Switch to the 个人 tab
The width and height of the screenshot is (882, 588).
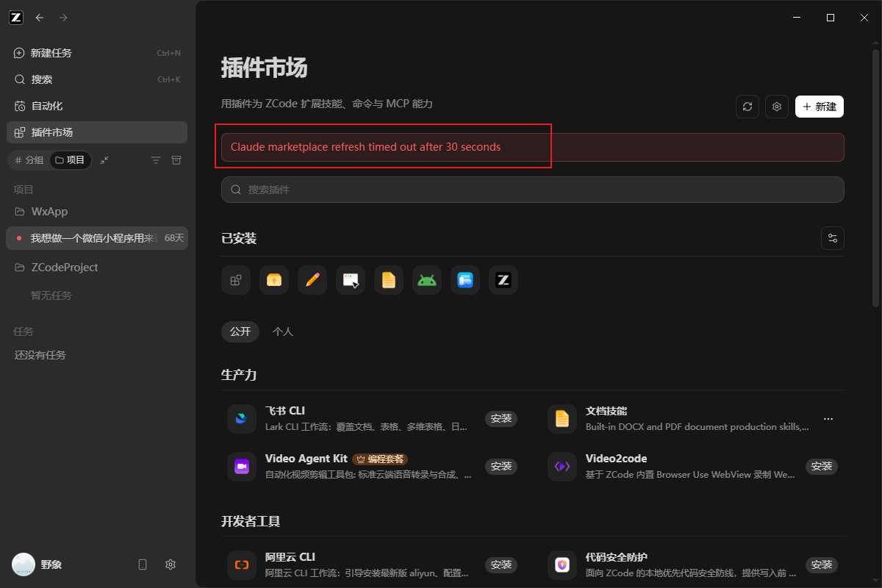tap(283, 331)
